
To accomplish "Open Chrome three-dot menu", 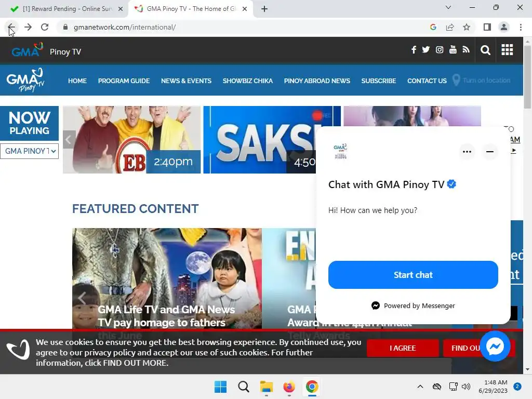I will click(x=521, y=27).
